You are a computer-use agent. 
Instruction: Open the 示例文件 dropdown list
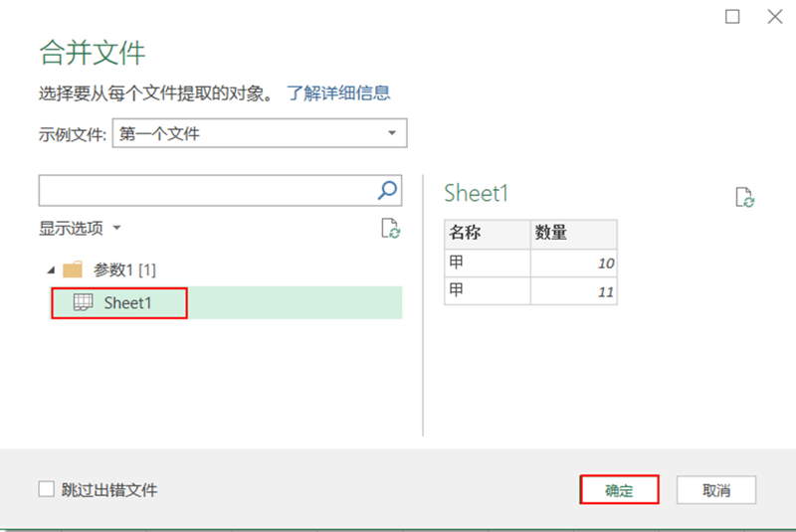(260, 133)
